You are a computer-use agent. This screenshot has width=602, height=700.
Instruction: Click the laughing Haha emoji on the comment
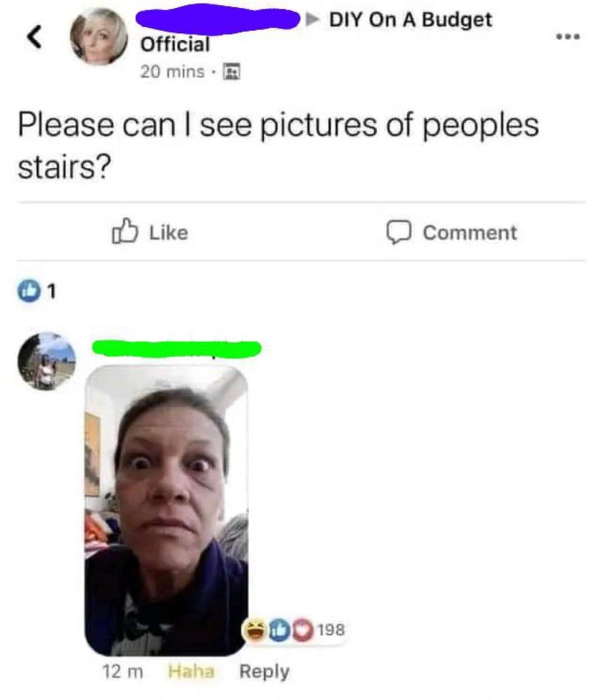(254, 630)
